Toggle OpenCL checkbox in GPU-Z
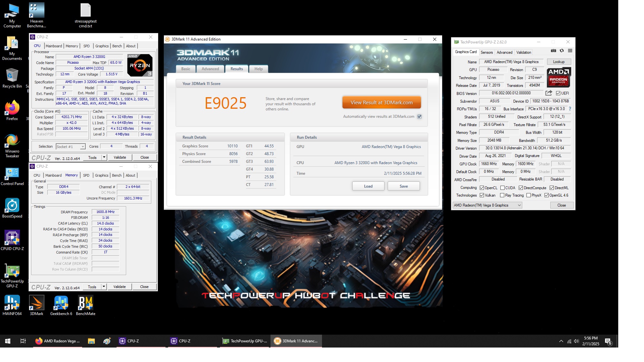Image resolution: width=644 pixels, height=362 pixels. coord(482,188)
